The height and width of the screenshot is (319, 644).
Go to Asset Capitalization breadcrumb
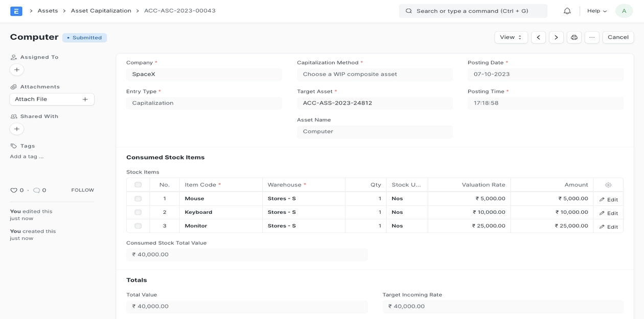point(101,11)
